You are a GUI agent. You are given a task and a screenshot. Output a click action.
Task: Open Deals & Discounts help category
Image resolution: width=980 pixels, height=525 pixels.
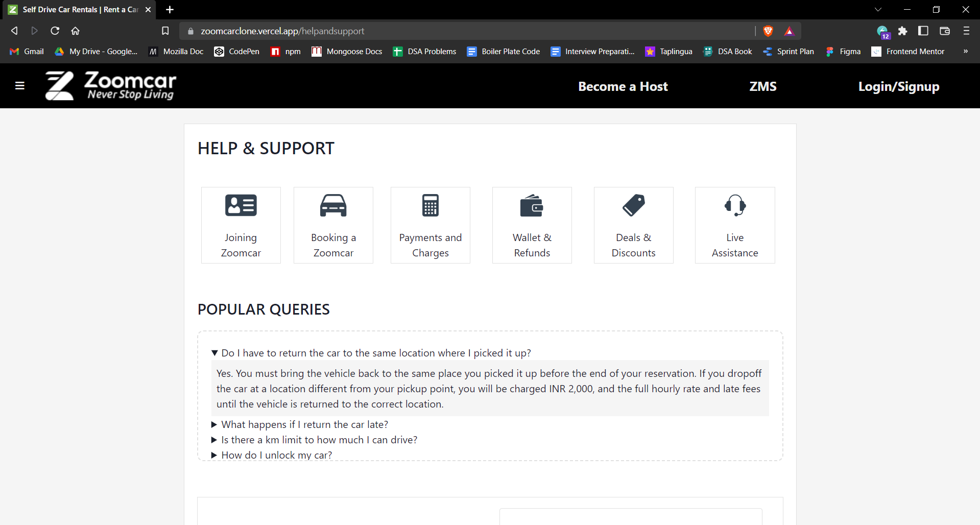pyautogui.click(x=634, y=225)
